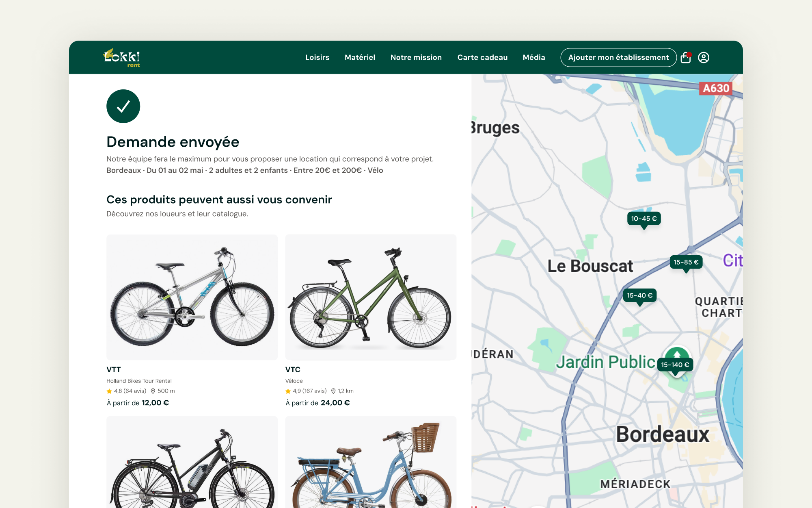The height and width of the screenshot is (508, 812).
Task: Select the 15-140 € map price marker
Action: coord(675,365)
